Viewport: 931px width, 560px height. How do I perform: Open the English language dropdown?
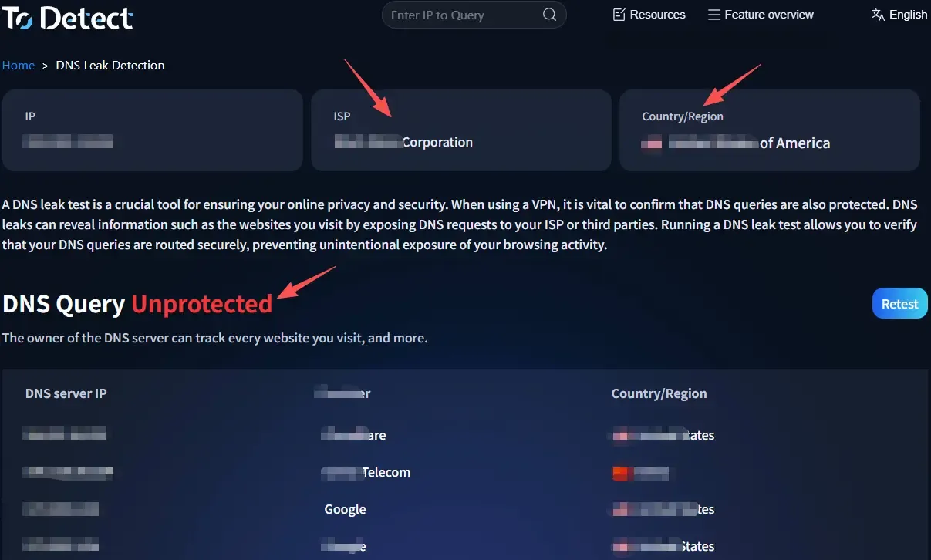pos(899,15)
